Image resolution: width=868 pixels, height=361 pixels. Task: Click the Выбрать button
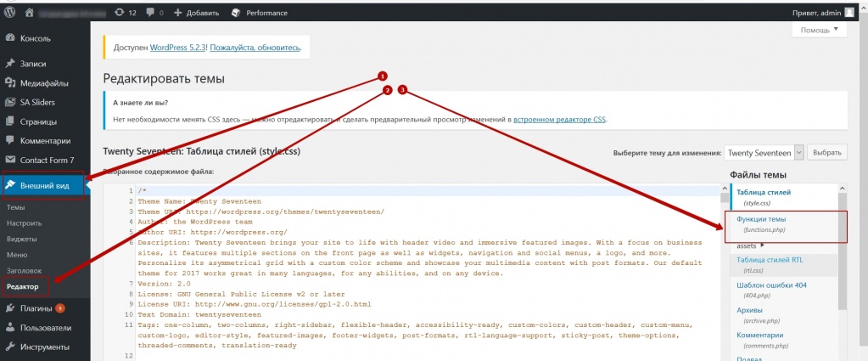[x=827, y=153]
